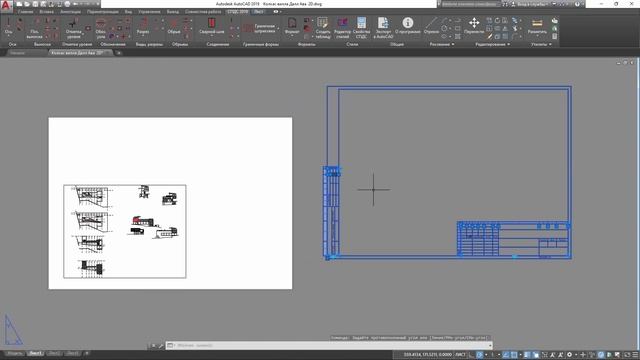Screen dimensions: 640x360
Task: Open the Начало file tab
Action: click(x=18, y=53)
